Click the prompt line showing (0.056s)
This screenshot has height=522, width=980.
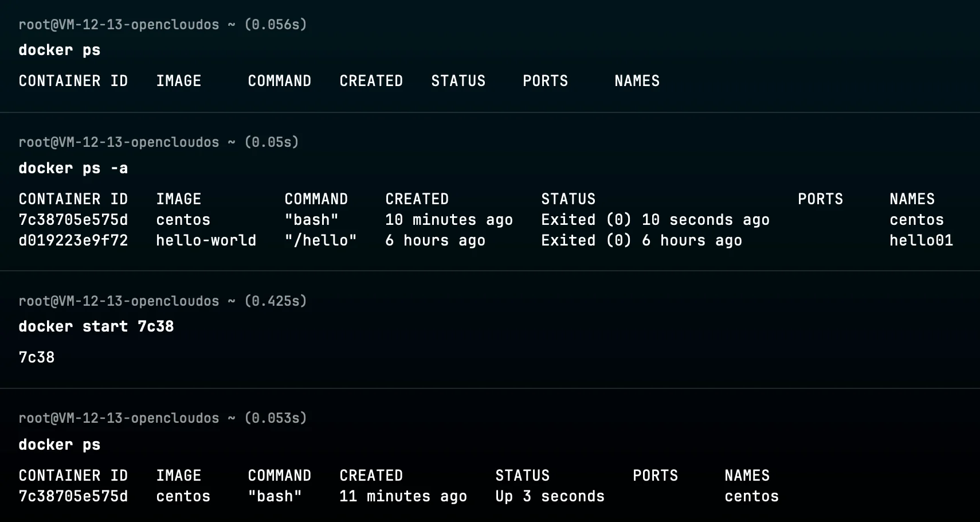coord(162,25)
